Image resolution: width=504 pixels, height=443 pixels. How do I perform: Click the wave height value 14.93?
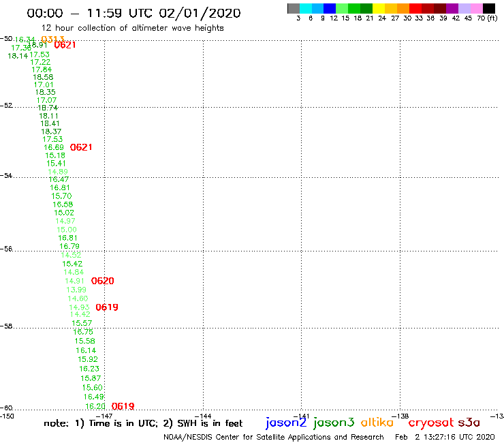tap(79, 307)
